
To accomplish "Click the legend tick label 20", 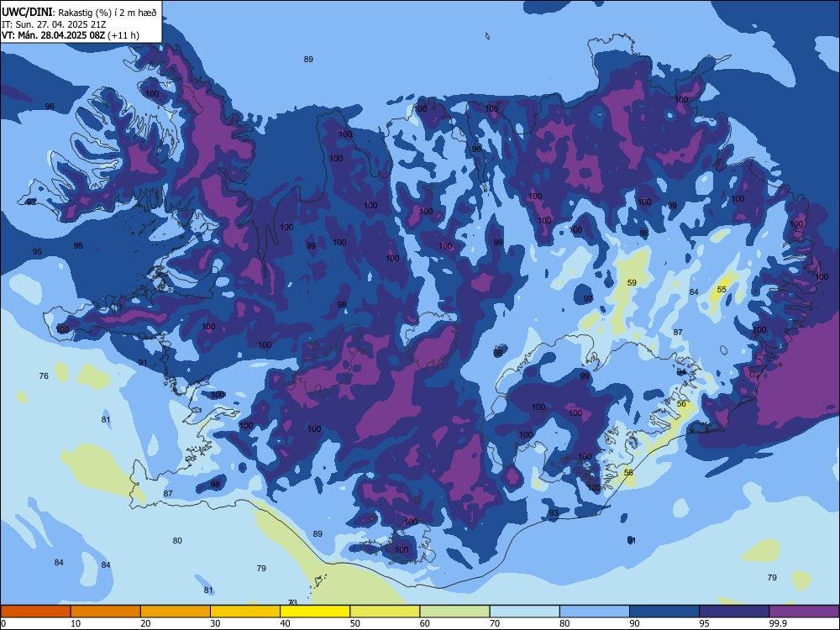I will (x=145, y=623).
